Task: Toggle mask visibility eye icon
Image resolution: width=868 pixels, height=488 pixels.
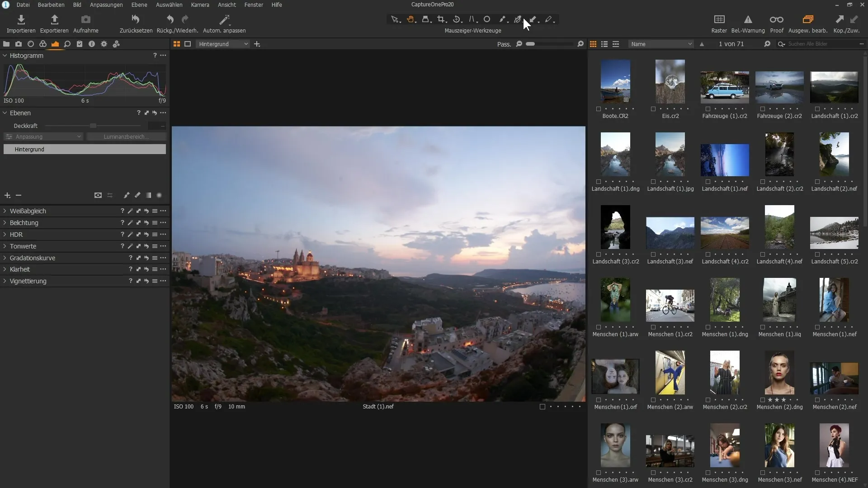Action: coord(98,195)
